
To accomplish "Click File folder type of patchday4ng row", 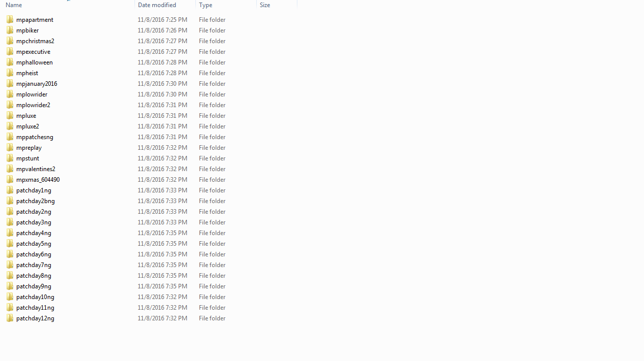I will pos(212,233).
